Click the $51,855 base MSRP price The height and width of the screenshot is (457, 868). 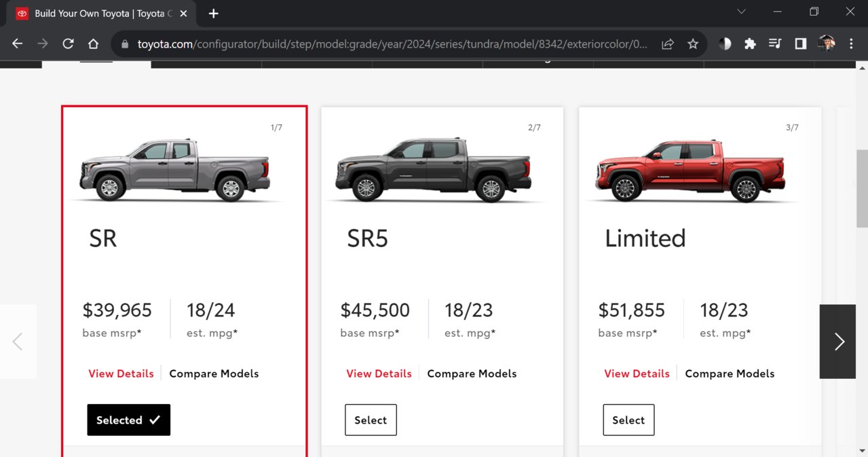[x=632, y=310]
